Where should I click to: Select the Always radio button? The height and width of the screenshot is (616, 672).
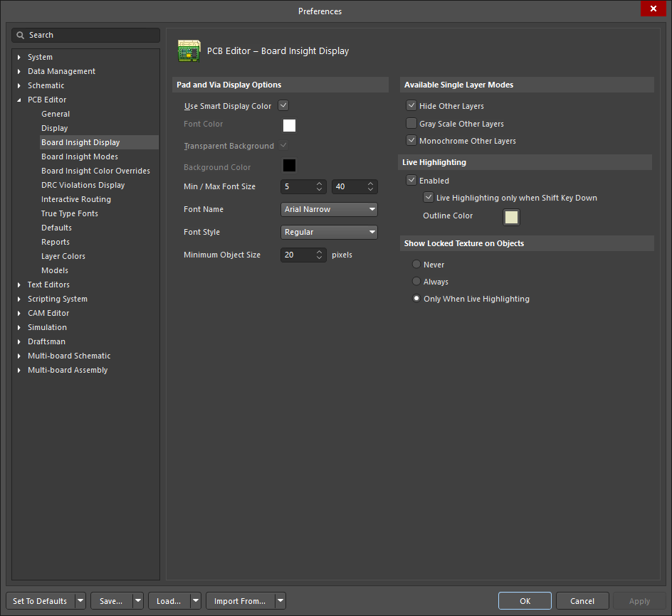click(416, 281)
